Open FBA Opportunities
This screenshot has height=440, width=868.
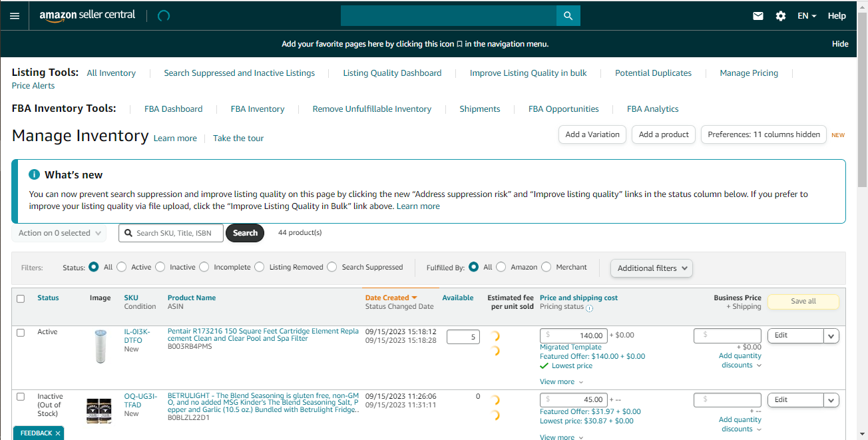pyautogui.click(x=564, y=109)
